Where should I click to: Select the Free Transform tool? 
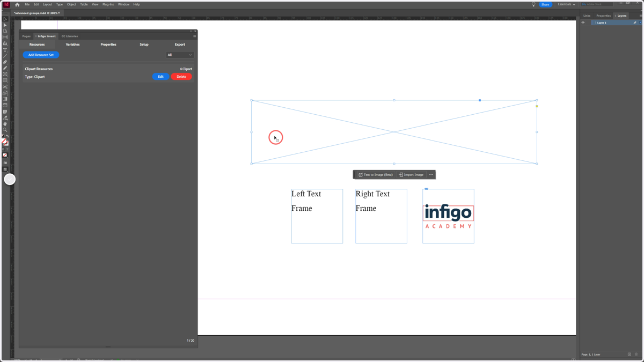[x=5, y=92]
